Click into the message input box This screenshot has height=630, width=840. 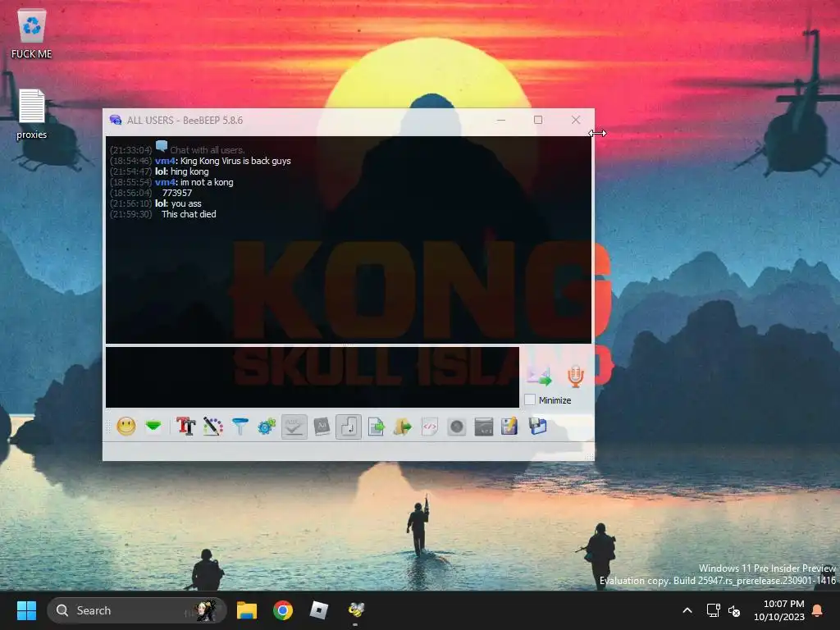click(x=313, y=377)
